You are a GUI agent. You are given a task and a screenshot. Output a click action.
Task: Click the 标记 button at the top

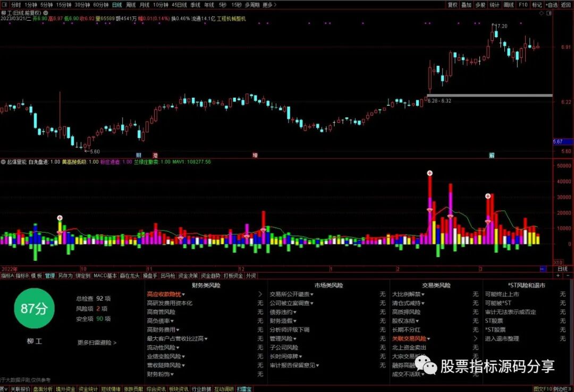(x=537, y=5)
